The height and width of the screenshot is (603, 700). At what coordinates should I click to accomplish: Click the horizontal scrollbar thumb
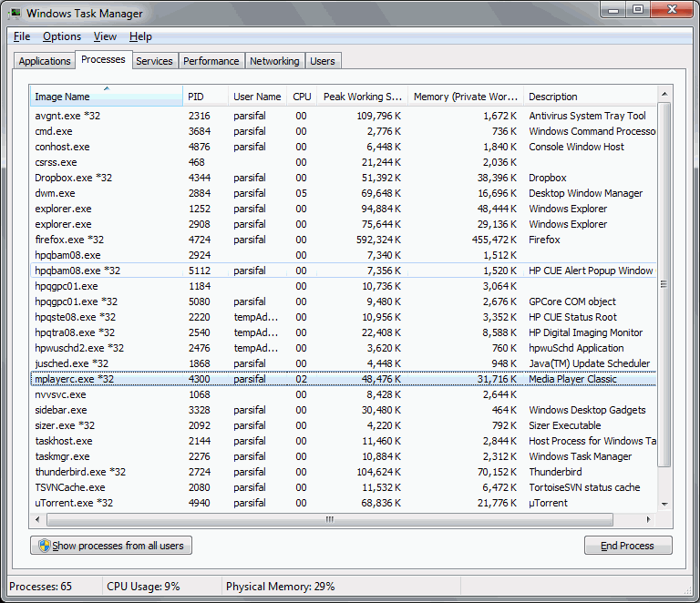(x=329, y=519)
